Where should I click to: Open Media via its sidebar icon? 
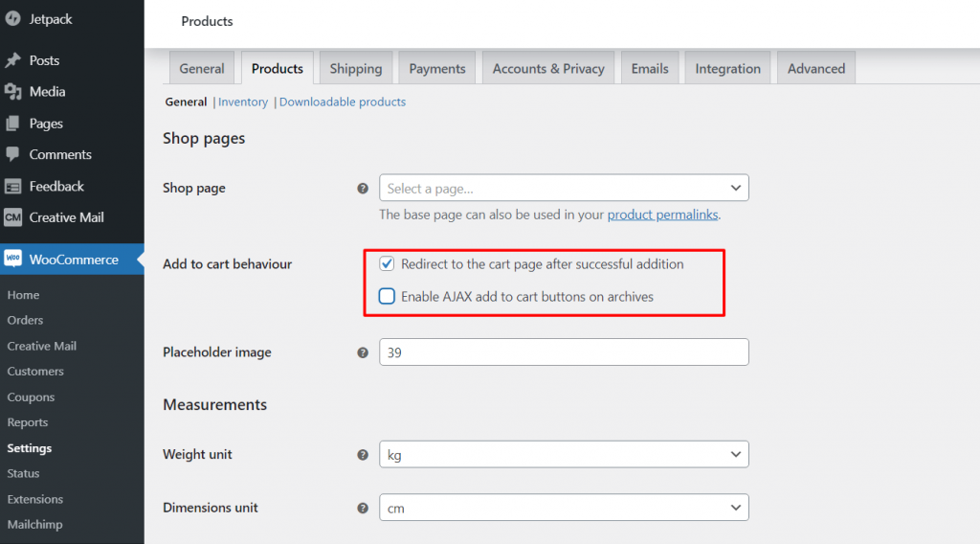pyautogui.click(x=12, y=92)
